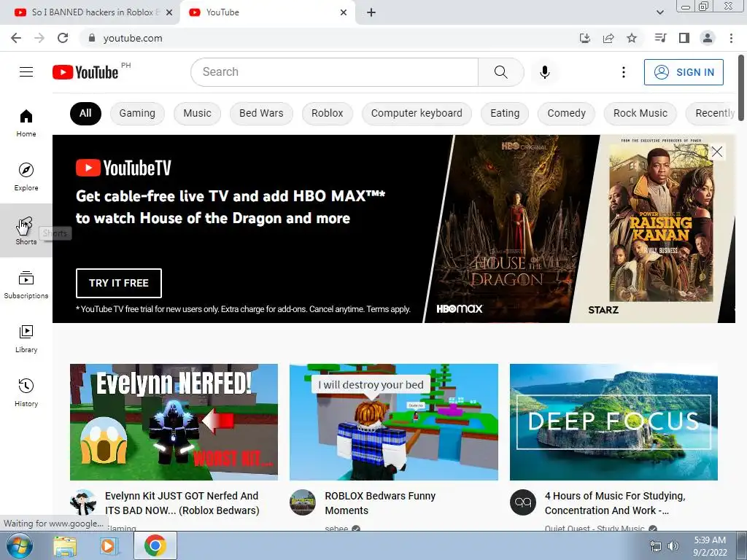Share this page from address bar
Screen dimensions: 747x560
(x=608, y=38)
